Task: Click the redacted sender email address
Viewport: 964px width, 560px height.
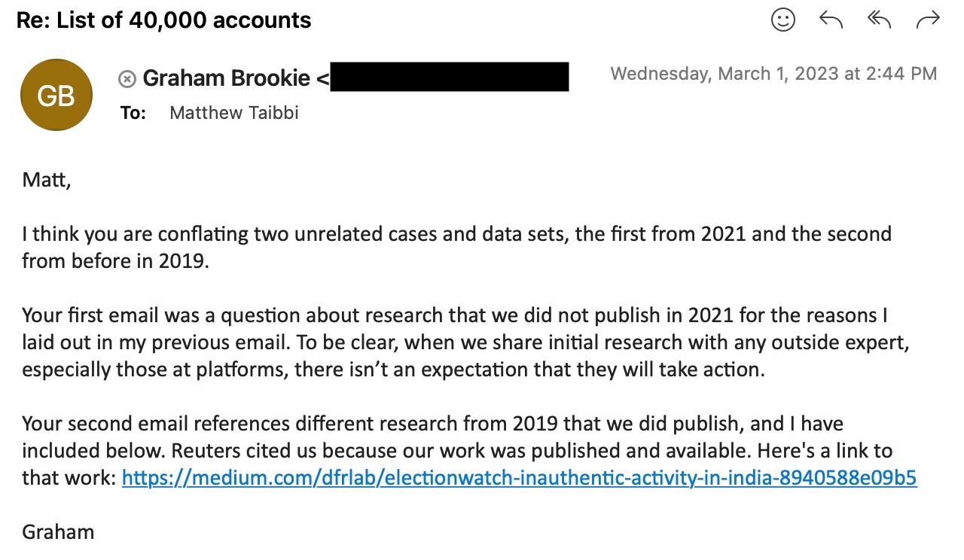Action: tap(450, 78)
